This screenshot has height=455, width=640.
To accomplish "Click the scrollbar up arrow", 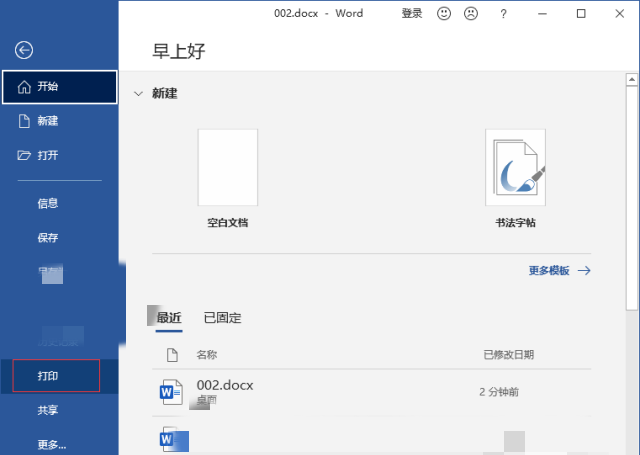I will click(632, 80).
